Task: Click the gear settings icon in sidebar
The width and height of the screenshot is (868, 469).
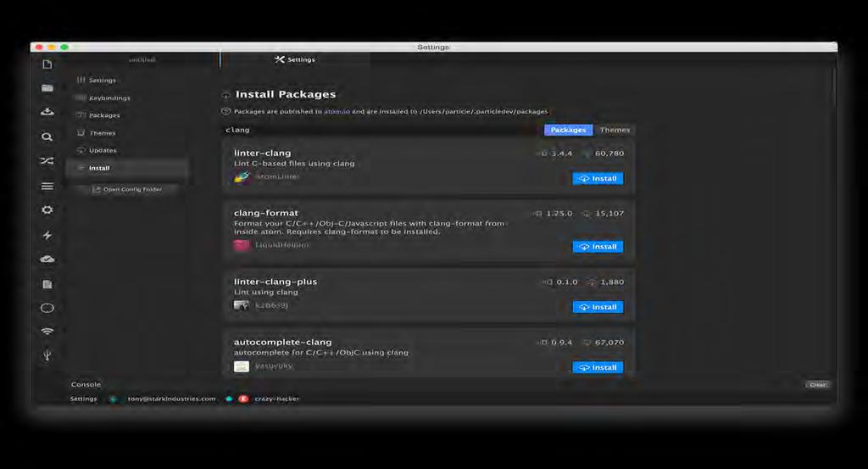Action: 47,209
